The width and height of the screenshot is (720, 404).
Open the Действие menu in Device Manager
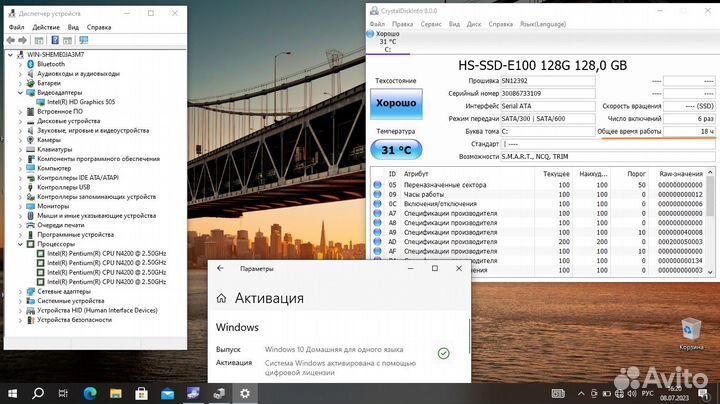click(46, 28)
